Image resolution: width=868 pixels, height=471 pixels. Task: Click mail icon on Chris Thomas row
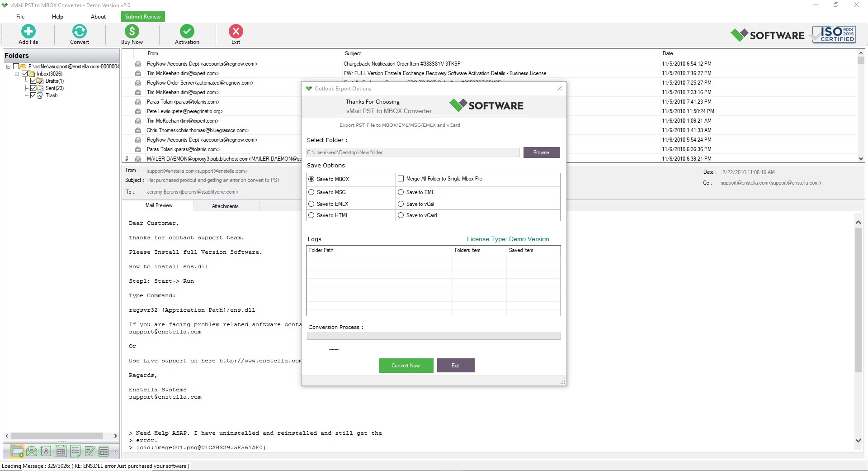[138, 130]
